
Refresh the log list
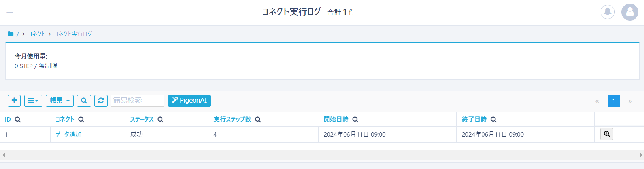(101, 101)
